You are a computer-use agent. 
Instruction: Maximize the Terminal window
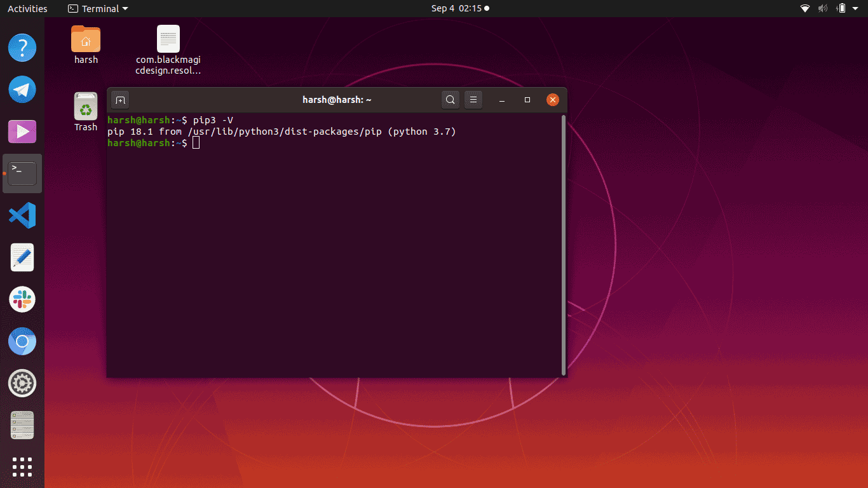[527, 100]
